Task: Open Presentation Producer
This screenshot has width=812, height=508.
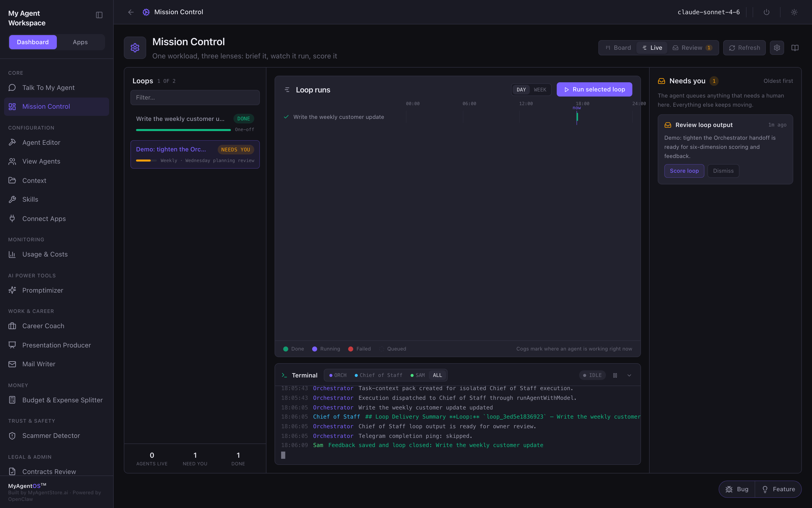Action: pyautogui.click(x=56, y=345)
